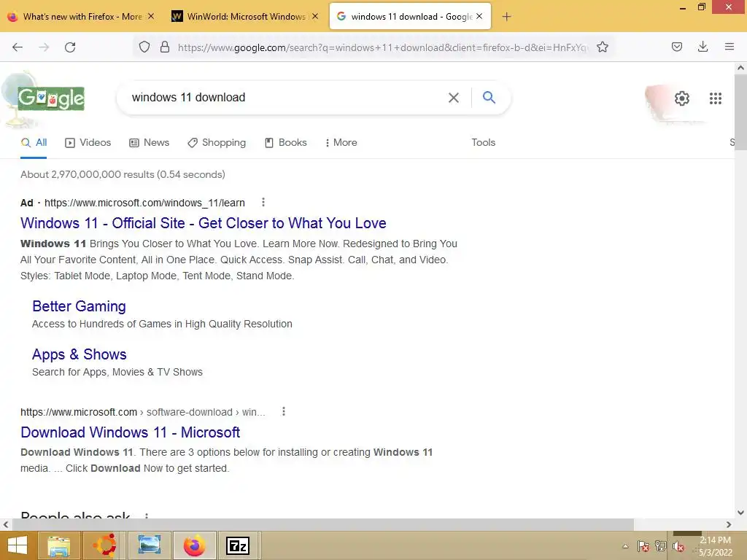Click the microsoft.com software-download breadcrumb URL
Image resolution: width=747 pixels, height=560 pixels.
[143, 412]
